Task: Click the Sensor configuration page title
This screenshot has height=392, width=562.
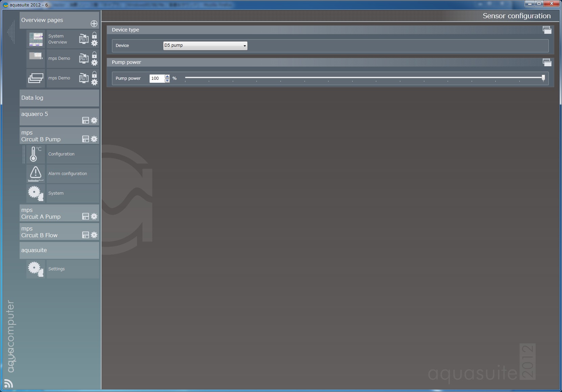Action: [517, 16]
